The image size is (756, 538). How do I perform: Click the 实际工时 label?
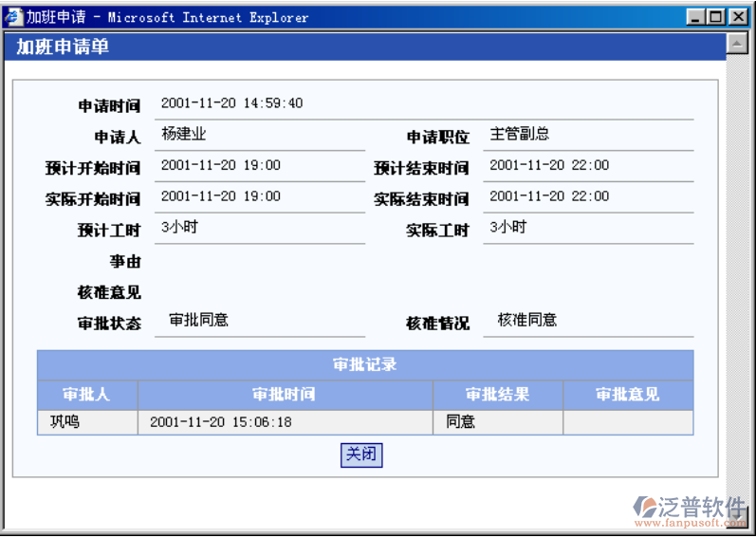click(438, 231)
